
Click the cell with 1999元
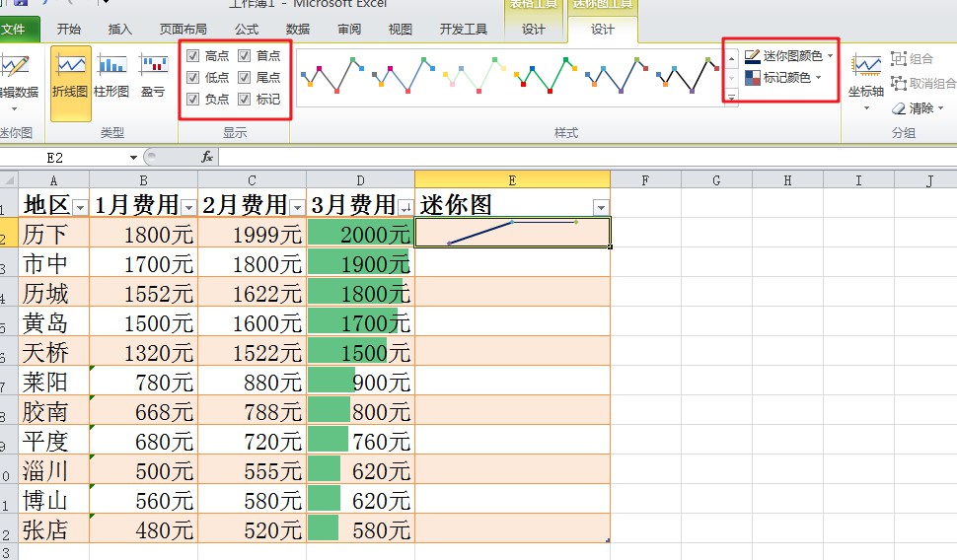point(252,233)
